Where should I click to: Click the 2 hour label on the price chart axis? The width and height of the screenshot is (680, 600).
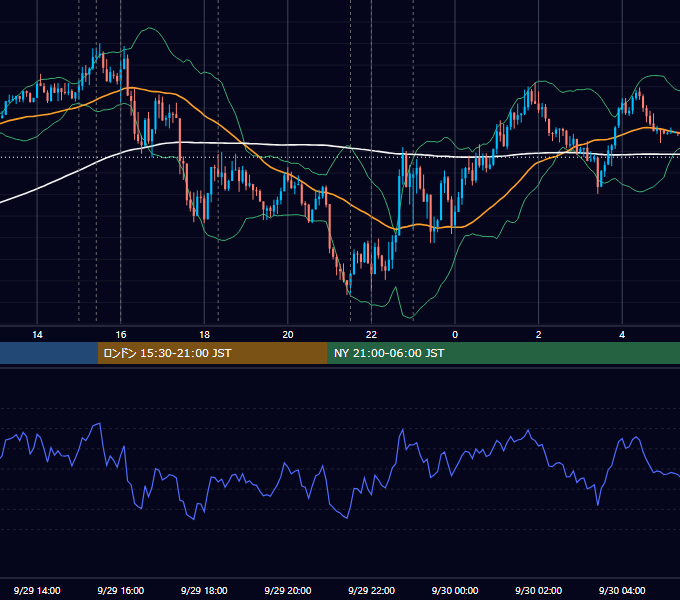click(539, 335)
